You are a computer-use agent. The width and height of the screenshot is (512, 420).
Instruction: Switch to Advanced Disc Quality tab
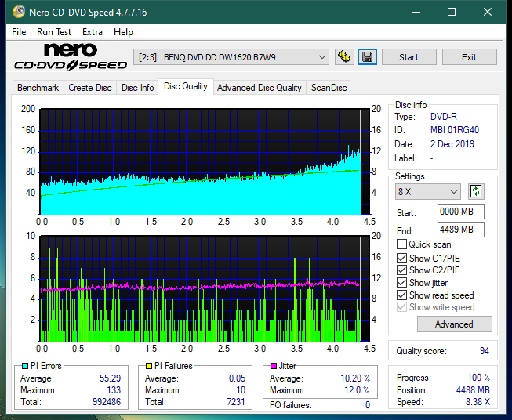tap(260, 88)
